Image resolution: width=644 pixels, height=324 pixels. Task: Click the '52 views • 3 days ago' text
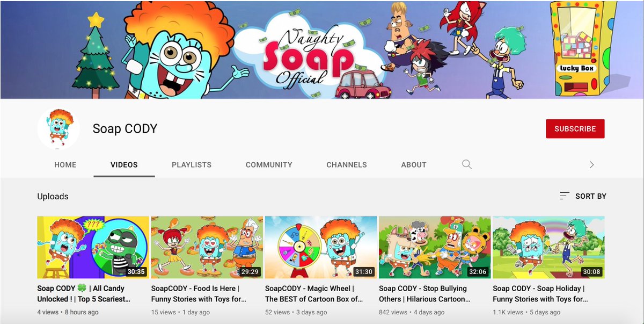[296, 312]
